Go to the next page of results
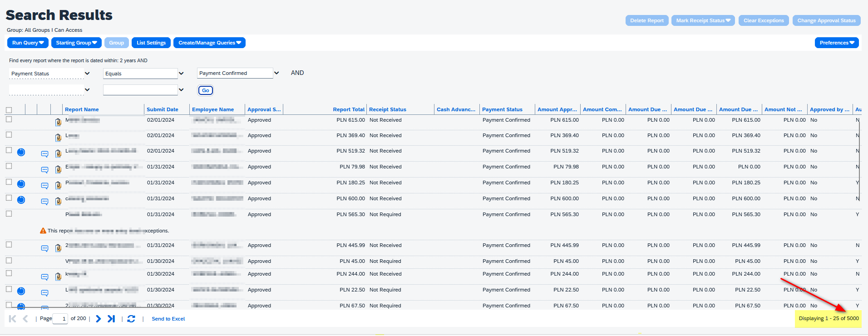Viewport: 868px width, 336px height. coord(99,319)
